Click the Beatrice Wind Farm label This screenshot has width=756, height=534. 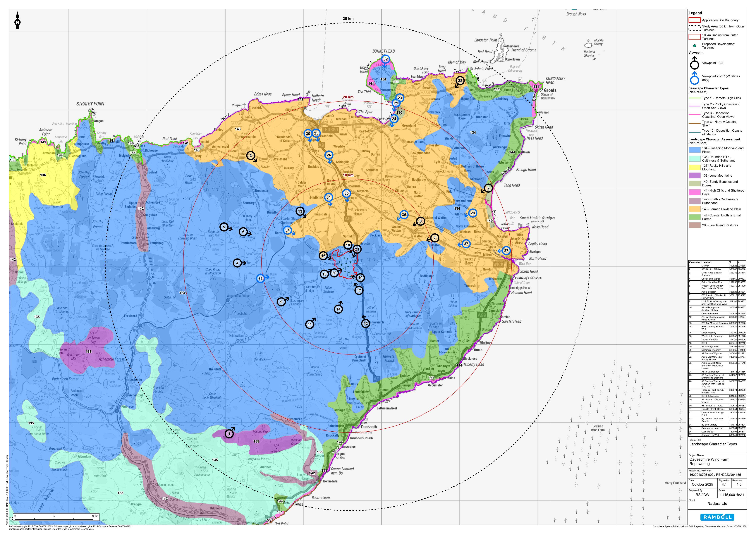point(598,428)
